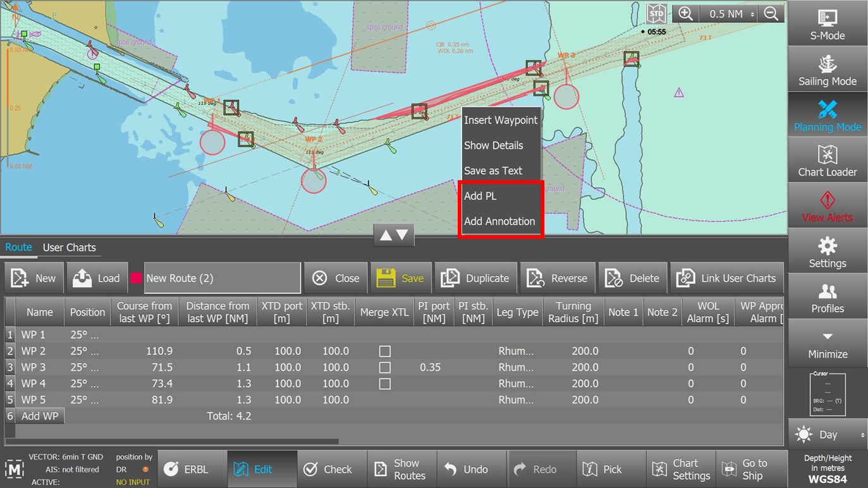Click the WGS84 depth/height indicator
Image resolution: width=868 pixels, height=488 pixels.
[828, 469]
